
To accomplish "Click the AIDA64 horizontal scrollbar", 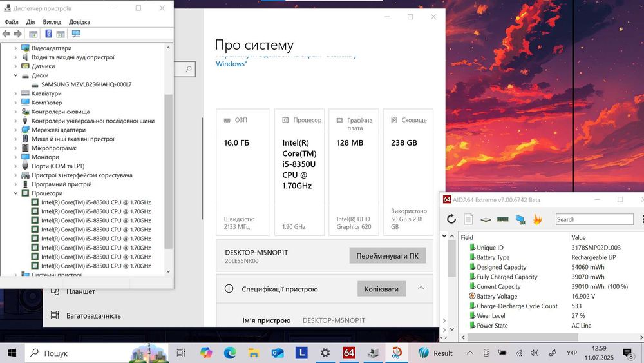I will (522, 337).
